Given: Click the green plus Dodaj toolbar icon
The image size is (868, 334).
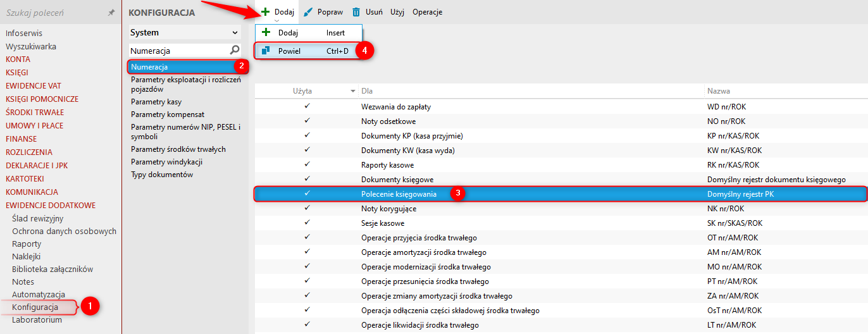Looking at the screenshot, I should [266, 12].
